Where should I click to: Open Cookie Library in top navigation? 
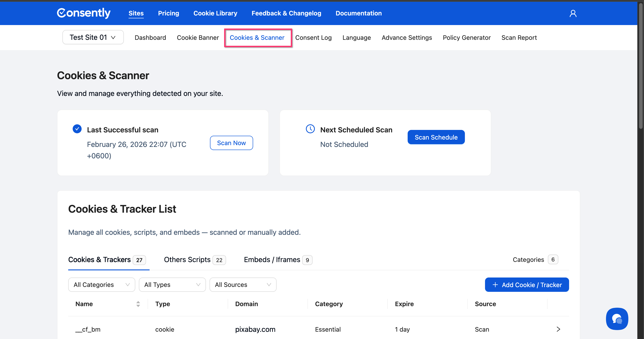215,13
